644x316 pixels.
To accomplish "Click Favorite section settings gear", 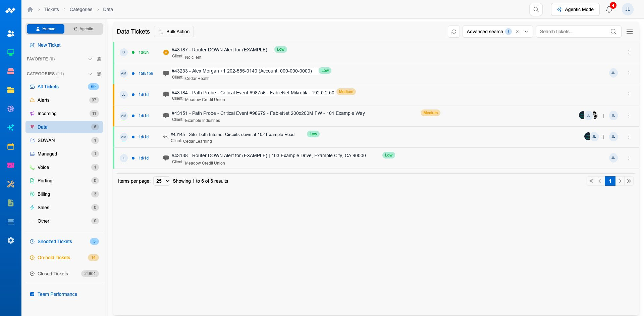I will 99,59.
